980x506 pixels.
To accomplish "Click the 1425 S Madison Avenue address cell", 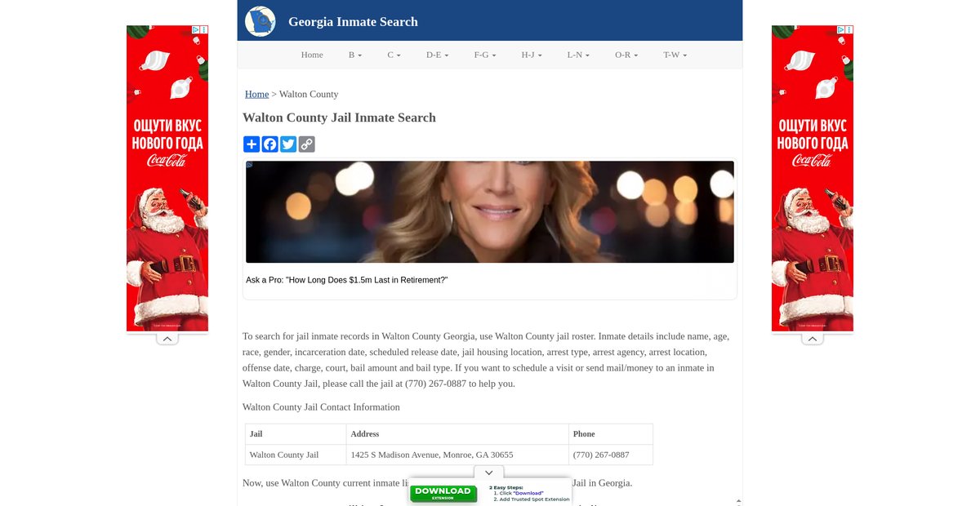I will (457, 455).
